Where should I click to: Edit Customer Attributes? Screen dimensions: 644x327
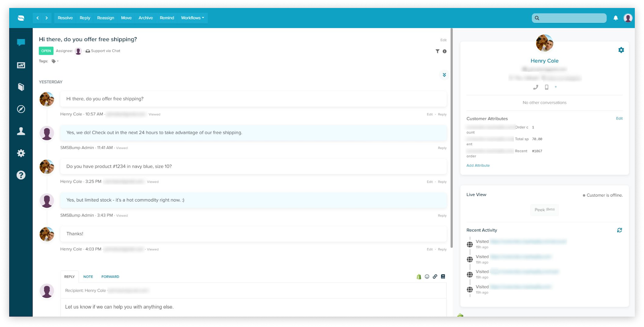click(x=619, y=119)
